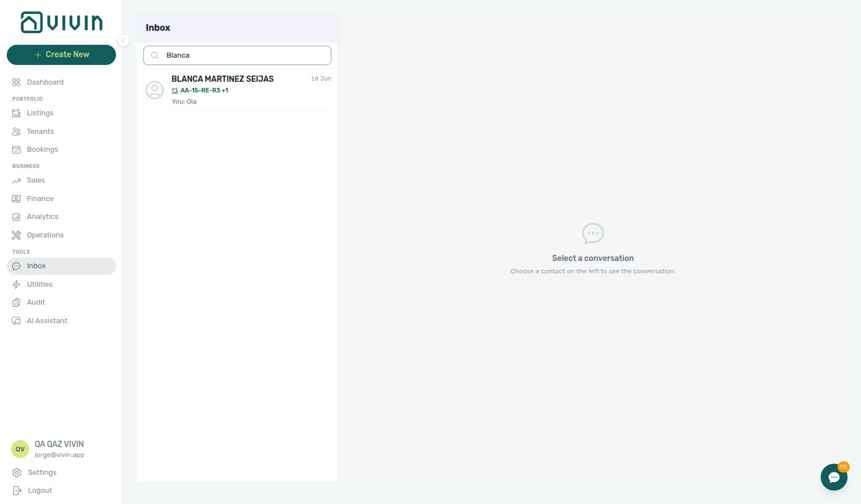Click the Inbox panel heading
861x504 pixels.
coord(158,28)
